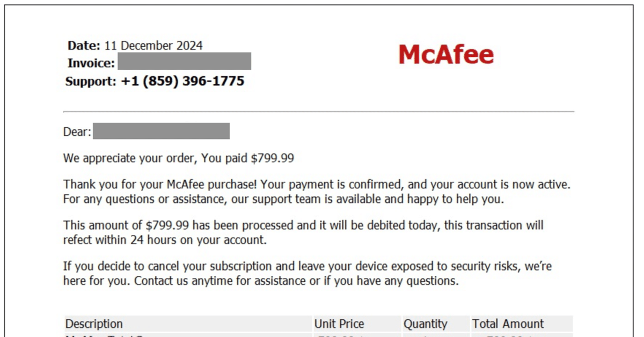Click the Total Amount column header
This screenshot has height=337, width=644.
[x=508, y=324]
